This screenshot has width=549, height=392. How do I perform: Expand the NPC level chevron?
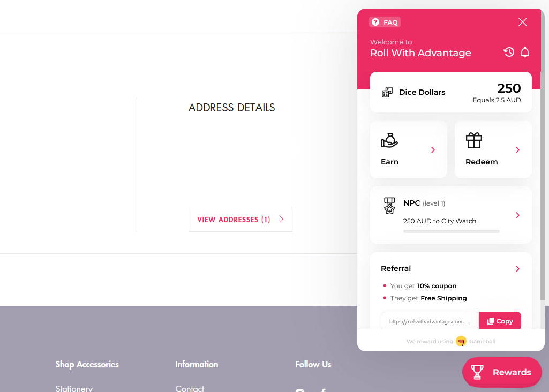(517, 215)
